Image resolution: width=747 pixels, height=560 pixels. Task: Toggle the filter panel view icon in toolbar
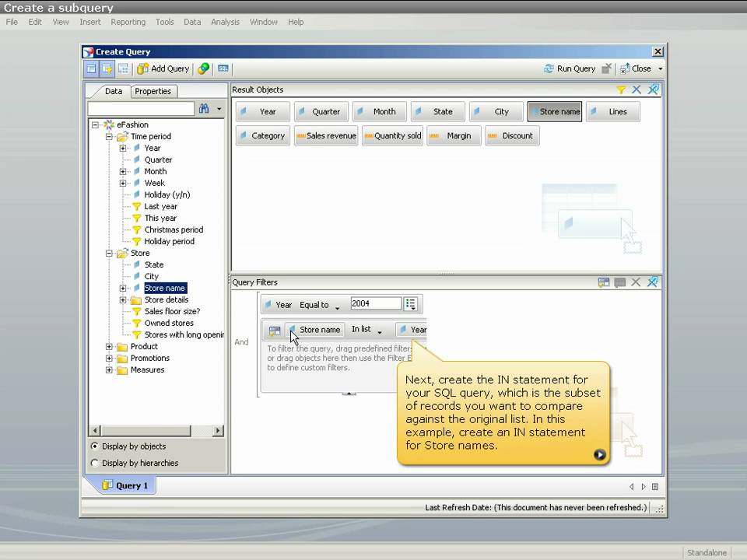click(107, 68)
